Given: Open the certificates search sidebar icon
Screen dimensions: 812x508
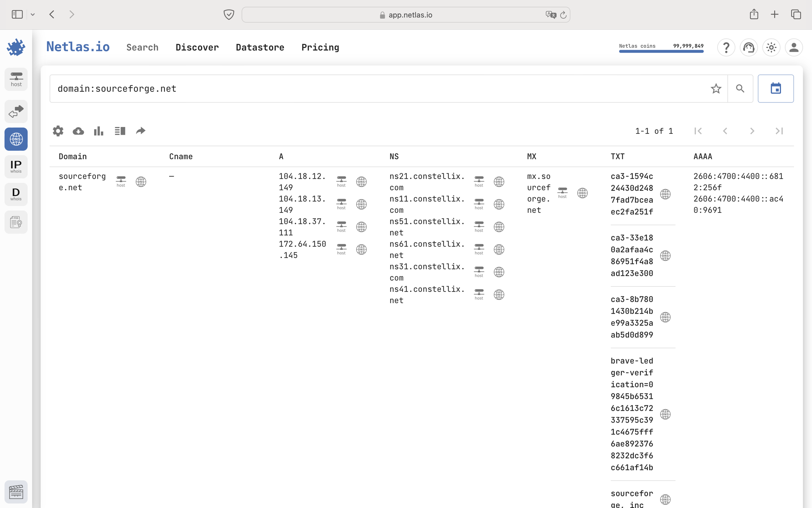Looking at the screenshot, I should tap(16, 222).
